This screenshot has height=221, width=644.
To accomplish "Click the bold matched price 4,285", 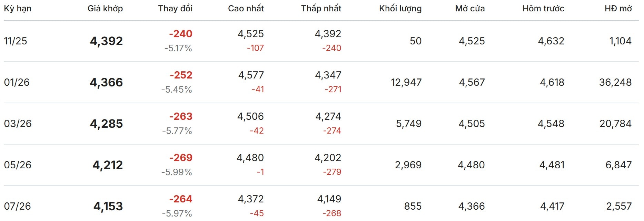I will [x=106, y=124].
